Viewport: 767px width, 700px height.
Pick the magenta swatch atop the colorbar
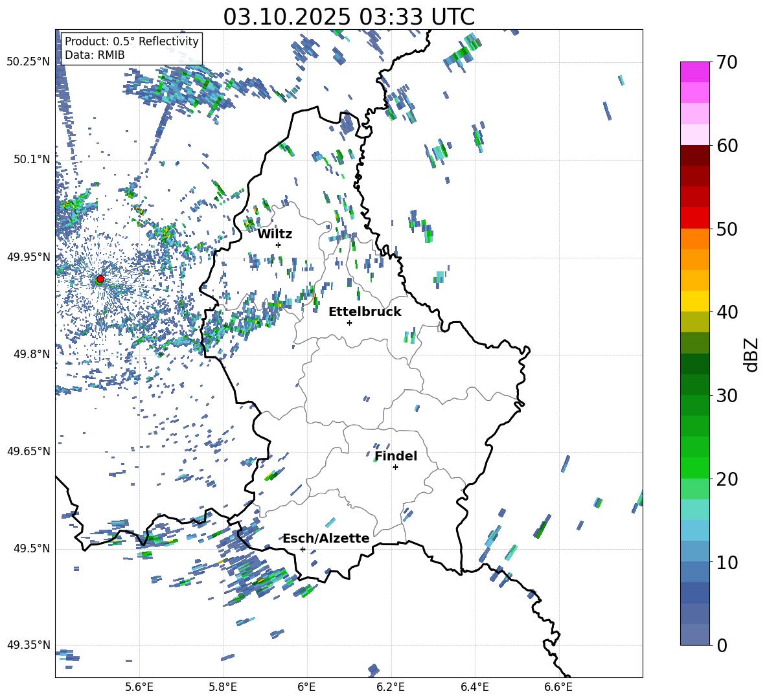tap(695, 72)
